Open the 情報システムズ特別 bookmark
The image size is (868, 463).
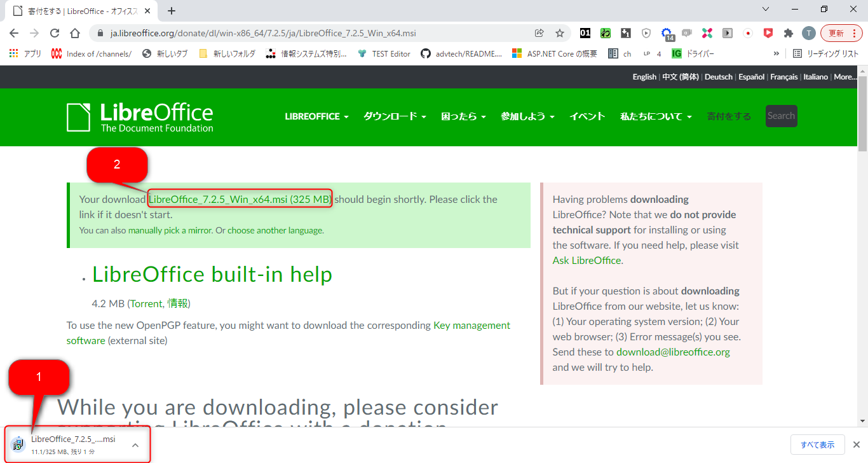[306, 54]
